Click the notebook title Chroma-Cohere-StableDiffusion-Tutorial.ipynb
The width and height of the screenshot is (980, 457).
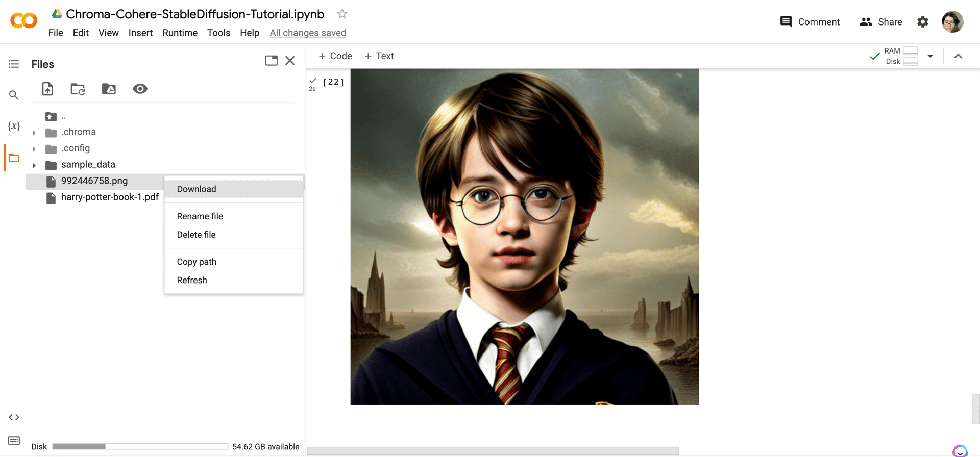tap(195, 14)
